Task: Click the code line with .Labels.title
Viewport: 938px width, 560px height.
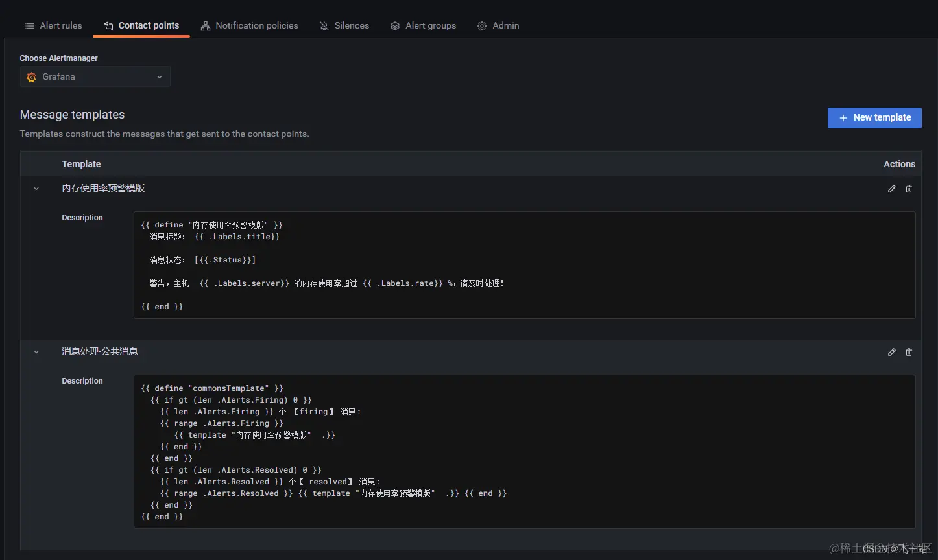Action: click(215, 237)
